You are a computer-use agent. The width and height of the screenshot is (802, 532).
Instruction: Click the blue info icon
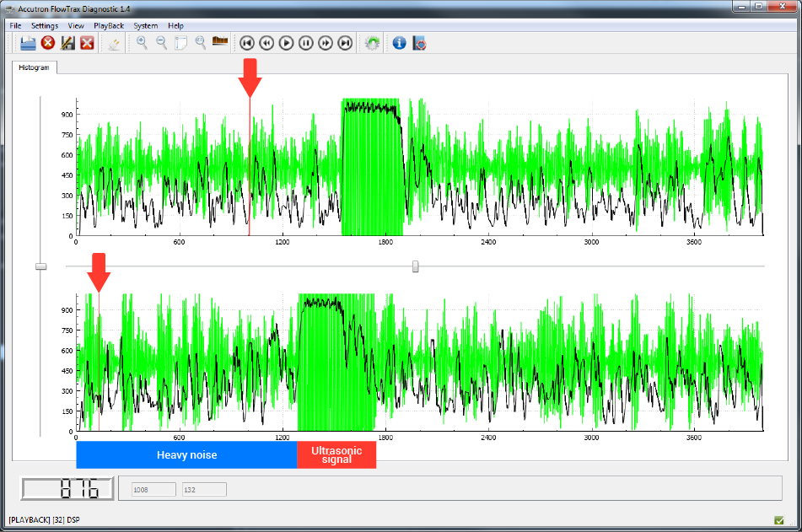coord(400,42)
